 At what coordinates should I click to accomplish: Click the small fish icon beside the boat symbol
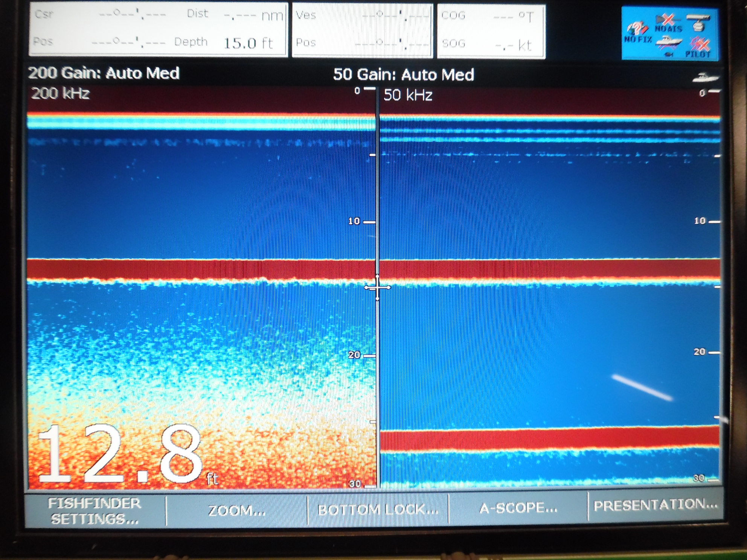click(668, 55)
